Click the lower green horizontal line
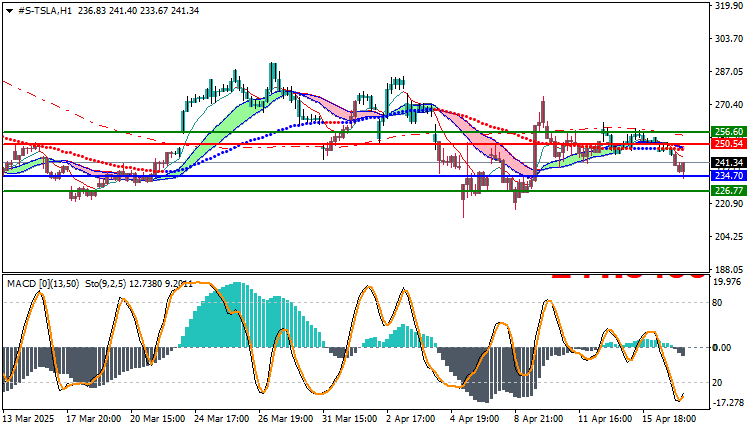This screenshot has height=430, width=750. coord(355,191)
